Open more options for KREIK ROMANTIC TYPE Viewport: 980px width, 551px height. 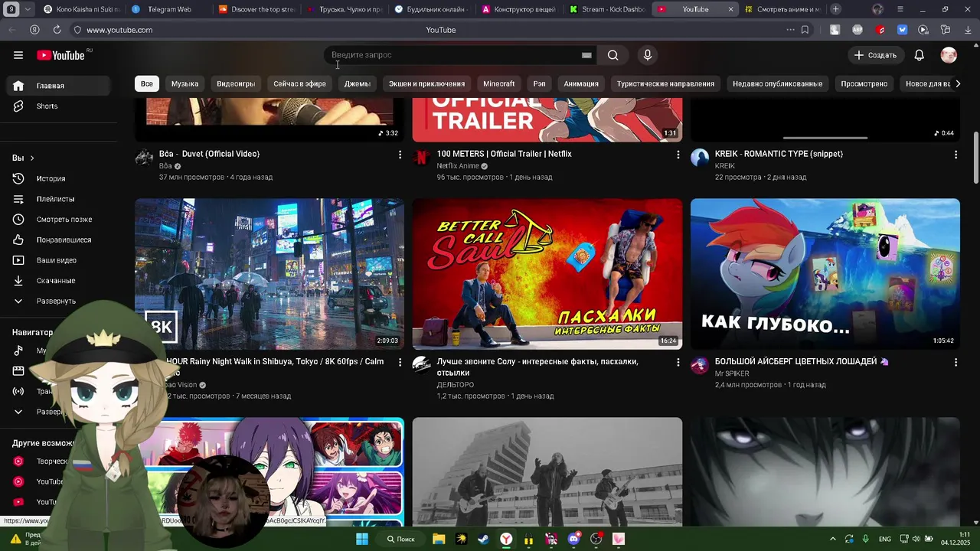click(955, 155)
